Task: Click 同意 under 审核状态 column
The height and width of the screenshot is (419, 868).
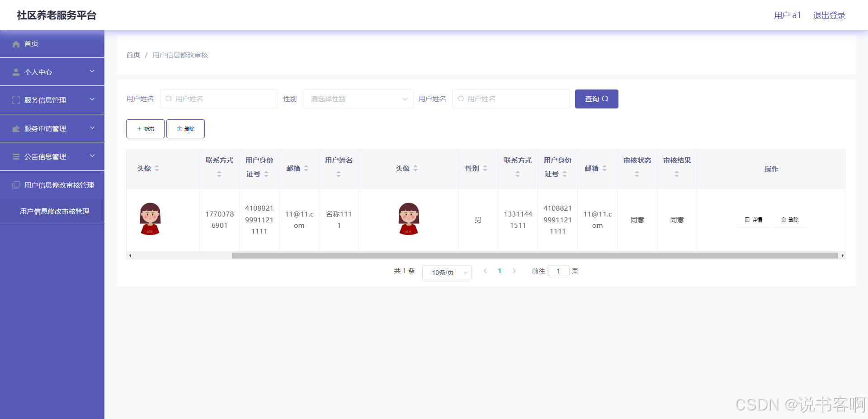Action: [637, 220]
